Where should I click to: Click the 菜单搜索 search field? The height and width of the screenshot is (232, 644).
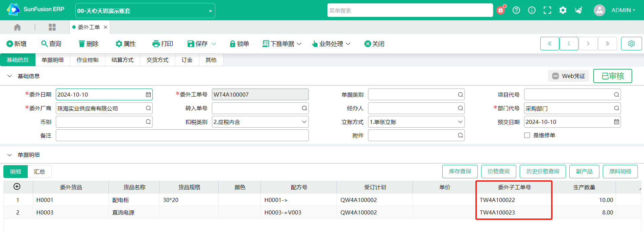(x=410, y=10)
